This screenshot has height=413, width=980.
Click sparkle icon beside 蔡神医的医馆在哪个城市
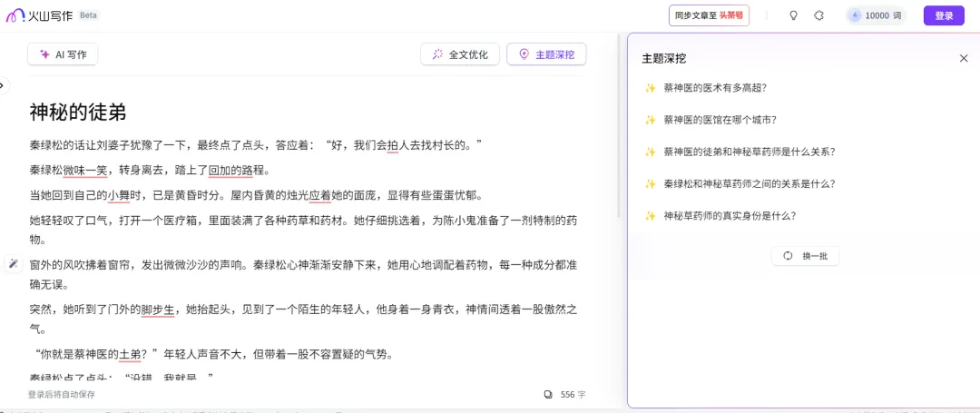click(650, 120)
